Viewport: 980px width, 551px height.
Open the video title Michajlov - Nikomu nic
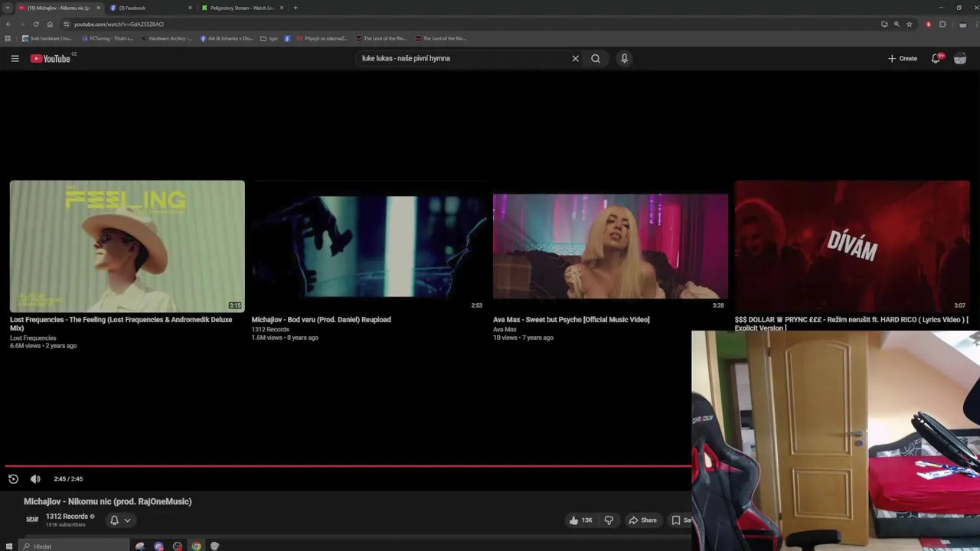coord(108,502)
